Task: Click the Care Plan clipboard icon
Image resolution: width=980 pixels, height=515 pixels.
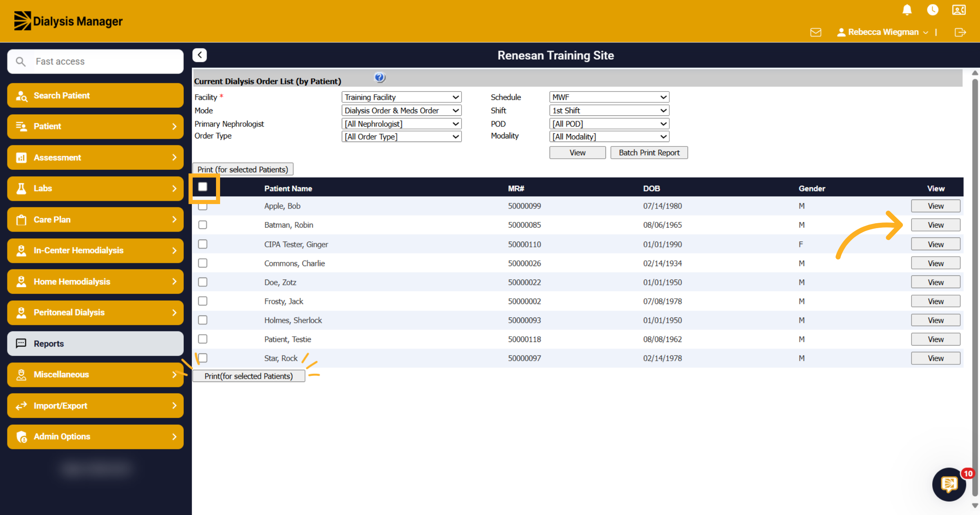Action: click(21, 220)
